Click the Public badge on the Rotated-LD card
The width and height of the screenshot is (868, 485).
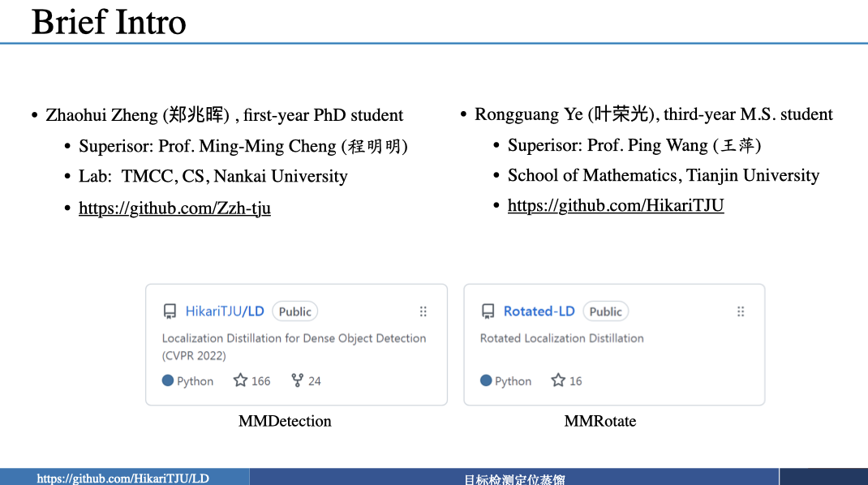(606, 311)
